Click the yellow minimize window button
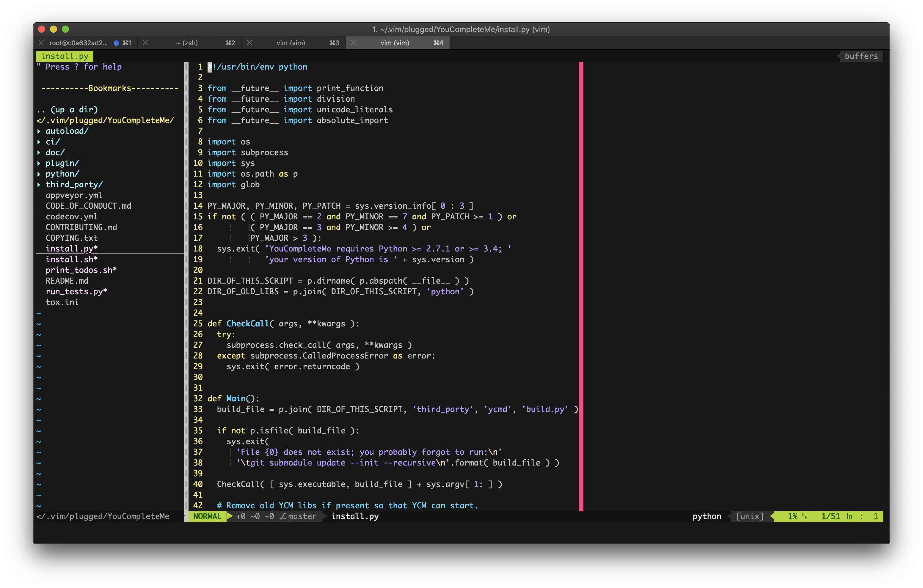Image resolution: width=923 pixels, height=588 pixels. click(54, 29)
